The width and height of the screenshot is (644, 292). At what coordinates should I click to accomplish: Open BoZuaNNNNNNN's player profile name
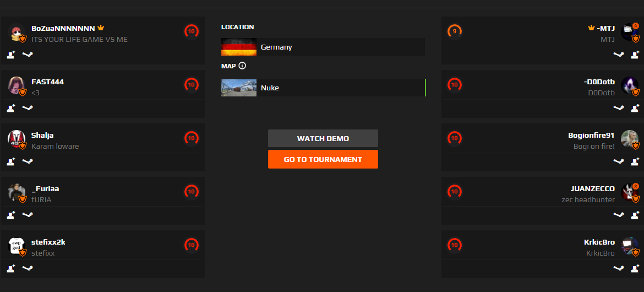[63, 28]
